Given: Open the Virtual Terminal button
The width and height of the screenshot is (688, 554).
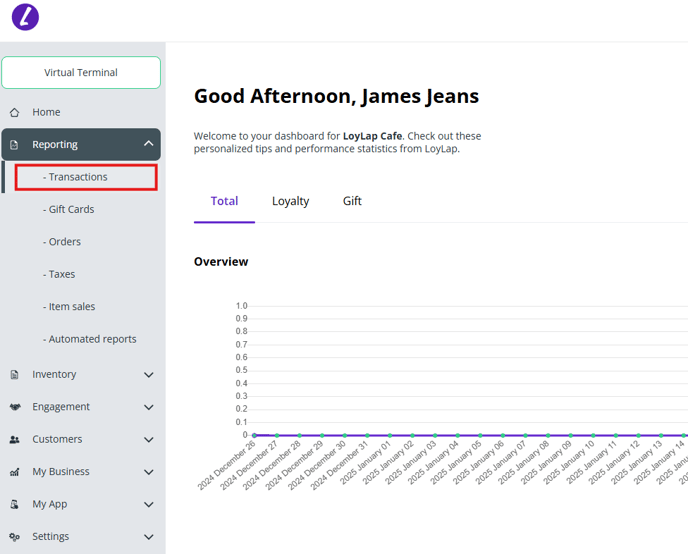Looking at the screenshot, I should [x=81, y=73].
